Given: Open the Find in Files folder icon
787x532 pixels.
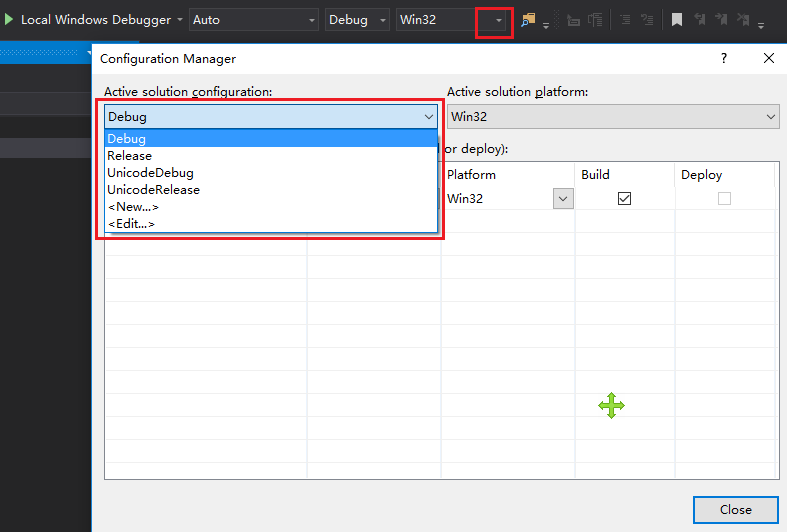Looking at the screenshot, I should coord(528,20).
